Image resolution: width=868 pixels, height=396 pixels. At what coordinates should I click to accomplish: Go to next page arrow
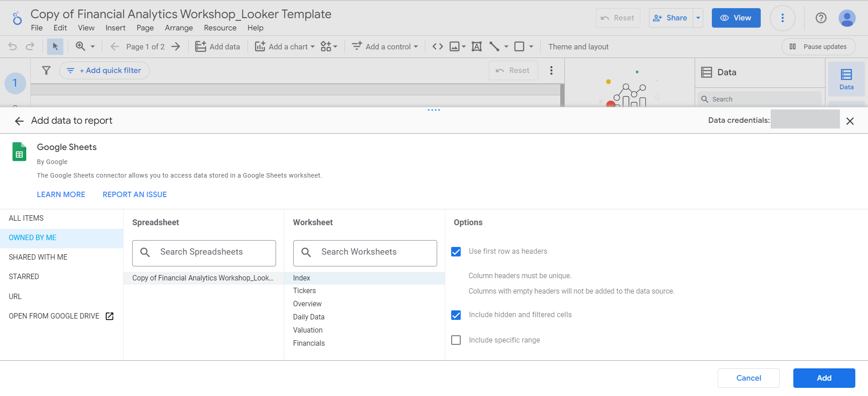[x=176, y=47]
